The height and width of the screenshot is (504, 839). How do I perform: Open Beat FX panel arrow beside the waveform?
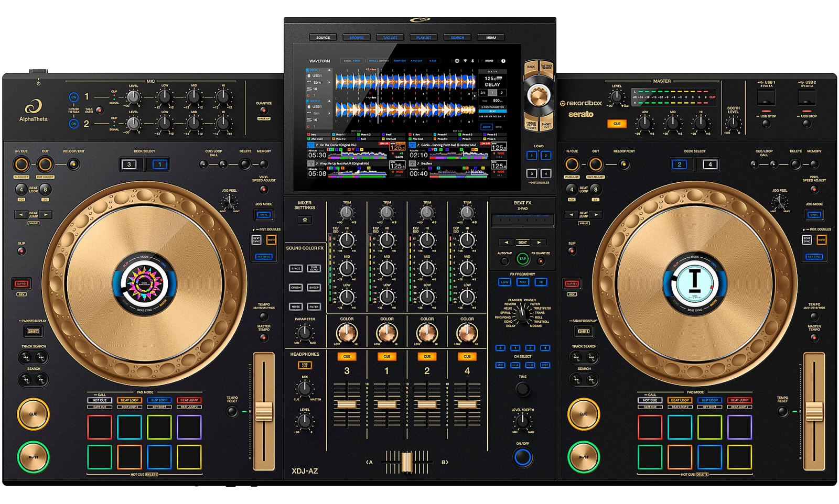click(475, 96)
